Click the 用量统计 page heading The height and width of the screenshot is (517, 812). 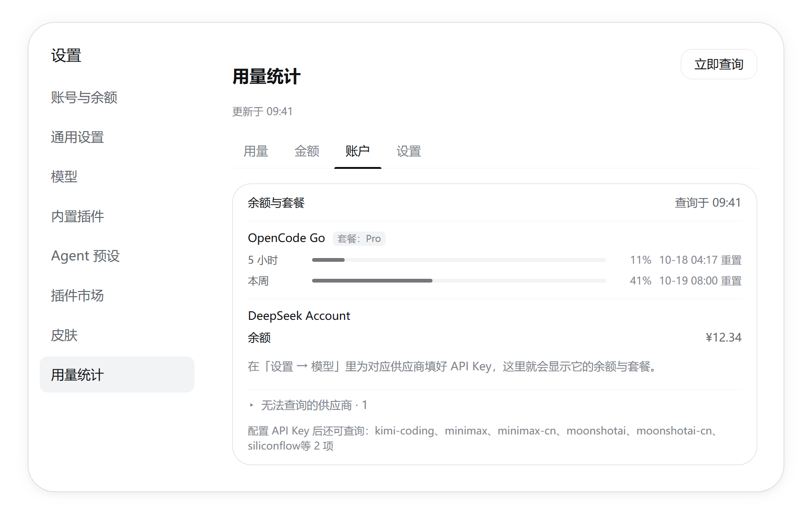(x=266, y=76)
